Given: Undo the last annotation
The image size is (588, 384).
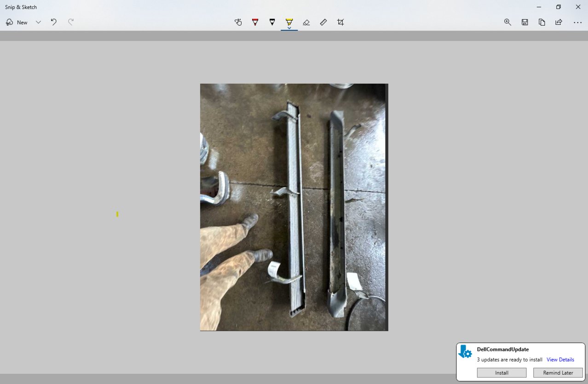Looking at the screenshot, I should coord(54,22).
